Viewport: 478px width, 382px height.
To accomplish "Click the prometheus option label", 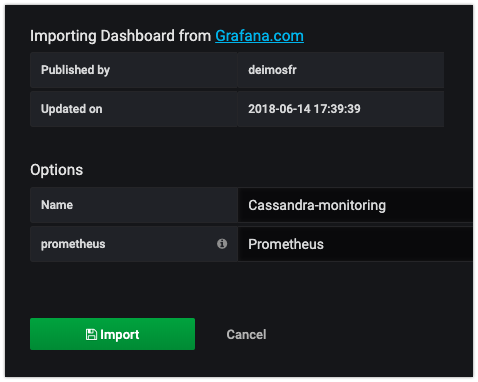I will click(73, 244).
